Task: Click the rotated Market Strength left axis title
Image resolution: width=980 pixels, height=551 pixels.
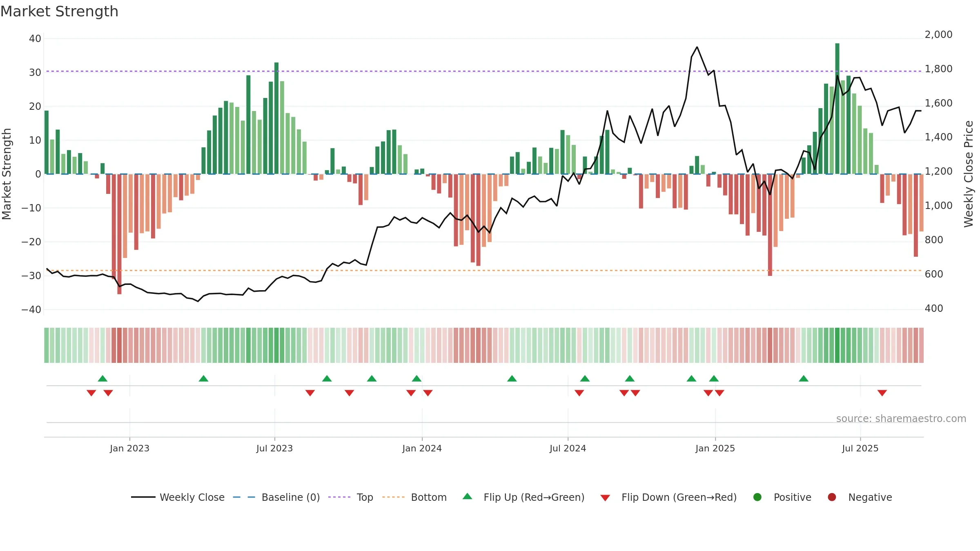Action: (x=7, y=174)
